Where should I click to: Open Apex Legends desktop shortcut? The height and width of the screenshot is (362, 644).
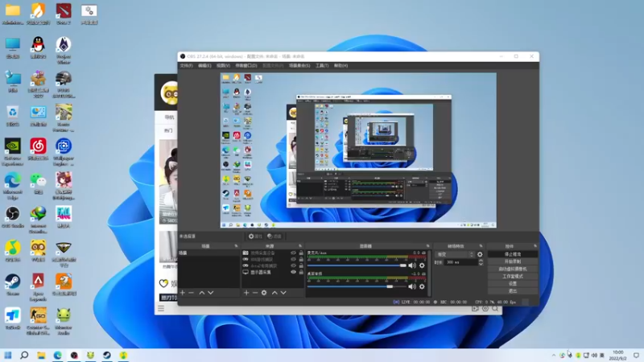pos(38,288)
